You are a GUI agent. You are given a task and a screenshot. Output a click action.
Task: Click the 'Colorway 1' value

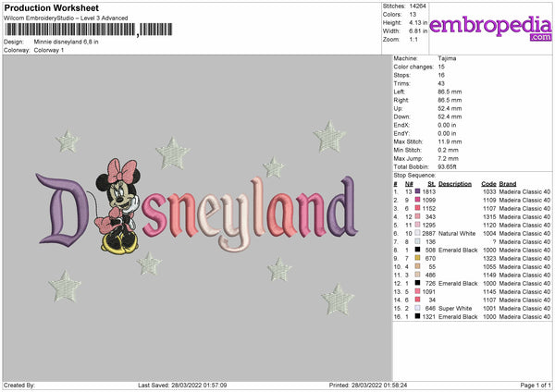click(49, 50)
